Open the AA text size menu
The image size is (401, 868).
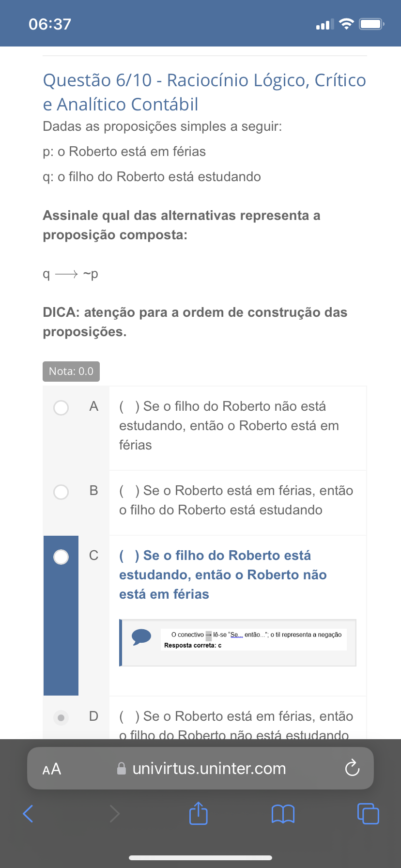point(52,769)
